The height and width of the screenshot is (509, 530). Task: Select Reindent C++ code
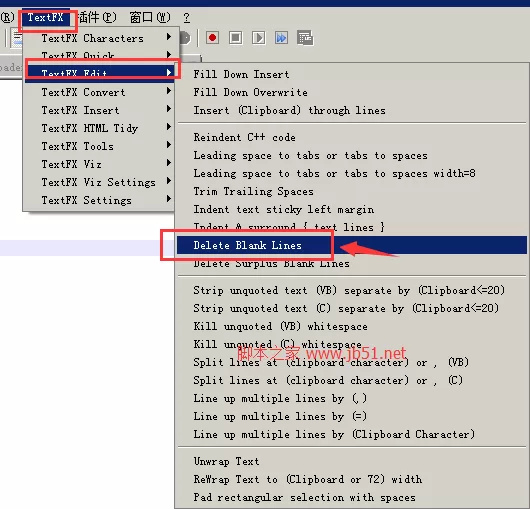click(x=352, y=137)
